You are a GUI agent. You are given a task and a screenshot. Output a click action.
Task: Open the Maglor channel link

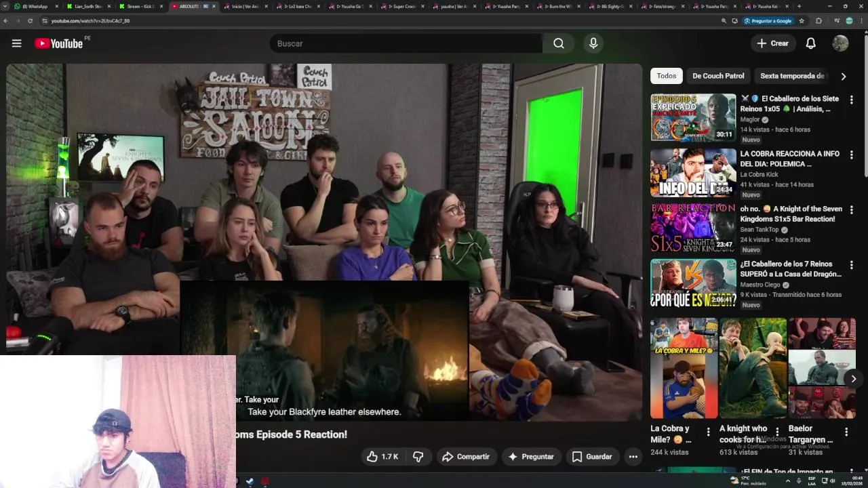[x=750, y=119]
